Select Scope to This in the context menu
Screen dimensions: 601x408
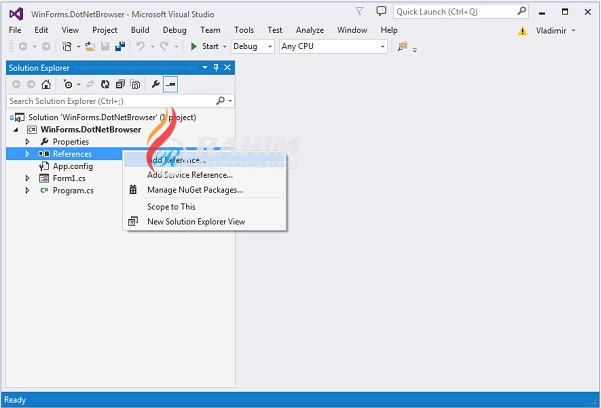205,207
